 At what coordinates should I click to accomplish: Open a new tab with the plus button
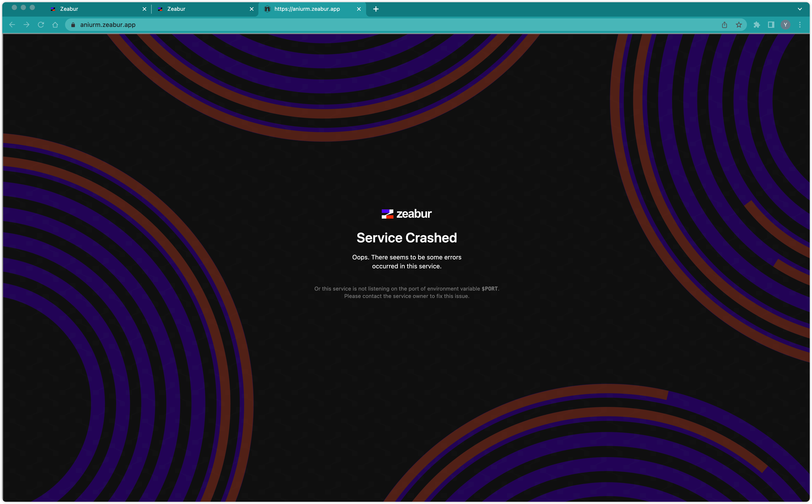376,9
